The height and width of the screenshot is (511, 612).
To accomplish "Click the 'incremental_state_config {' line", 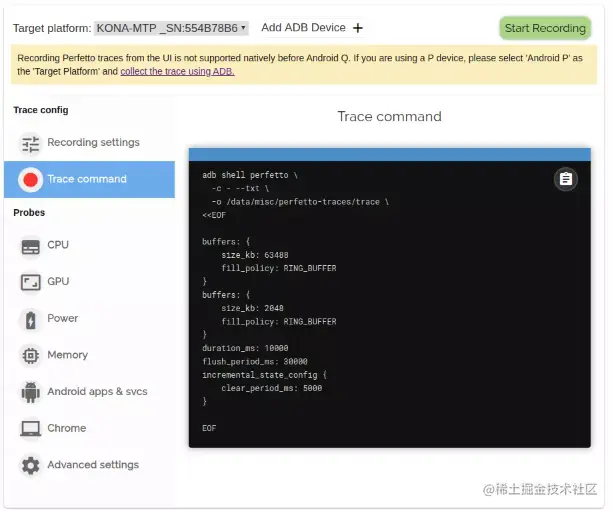I will pos(264,375).
